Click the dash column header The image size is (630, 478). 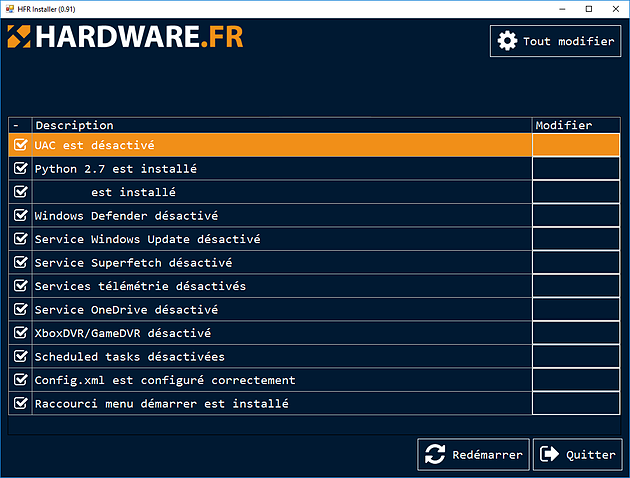click(x=20, y=125)
